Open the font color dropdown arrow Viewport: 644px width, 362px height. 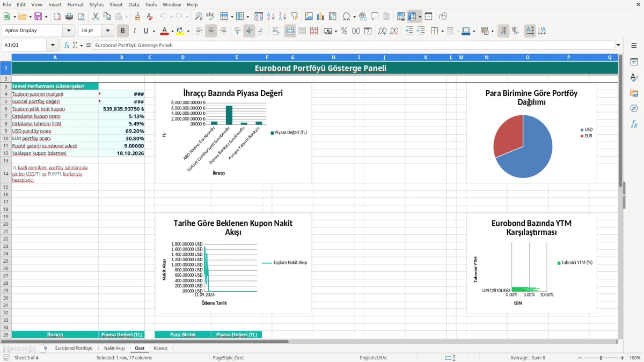click(172, 31)
